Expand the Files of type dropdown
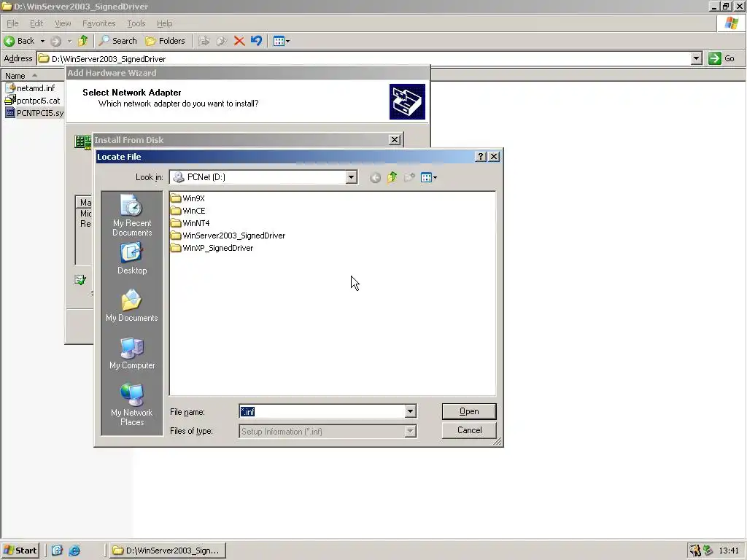Viewport: 747px width, 560px height. tap(410, 432)
